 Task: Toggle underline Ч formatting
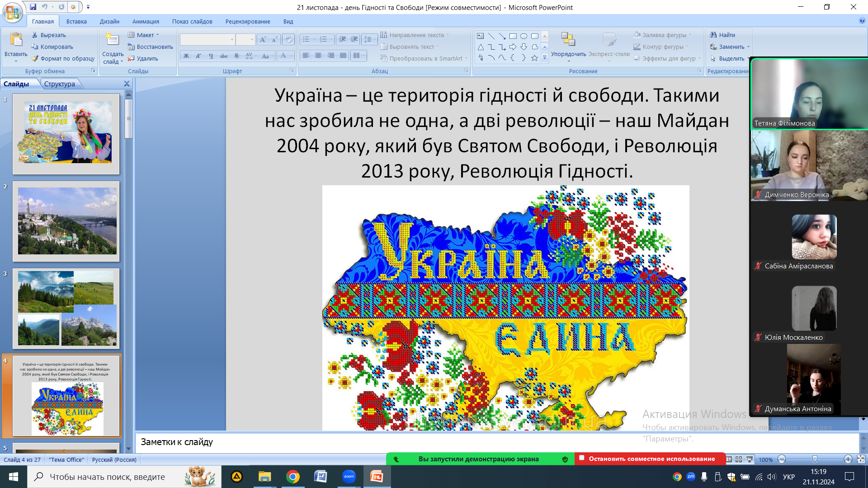[211, 56]
